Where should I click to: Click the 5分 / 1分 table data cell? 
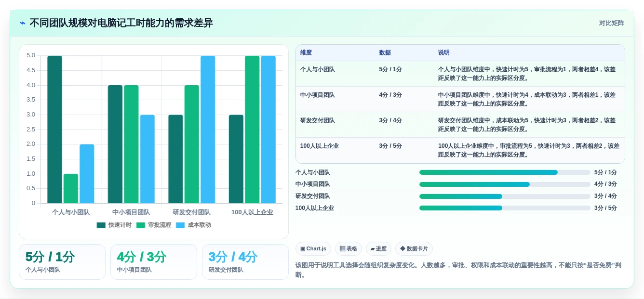coord(390,69)
